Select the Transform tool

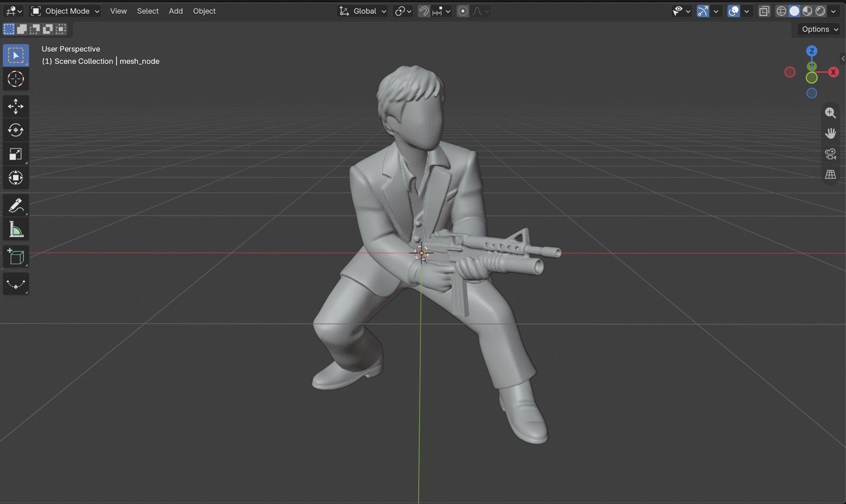[16, 178]
